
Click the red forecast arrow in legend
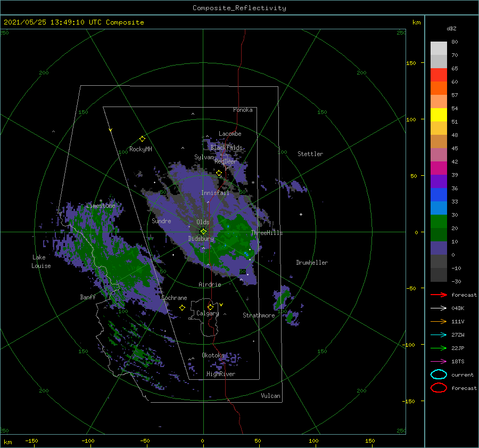click(x=439, y=295)
